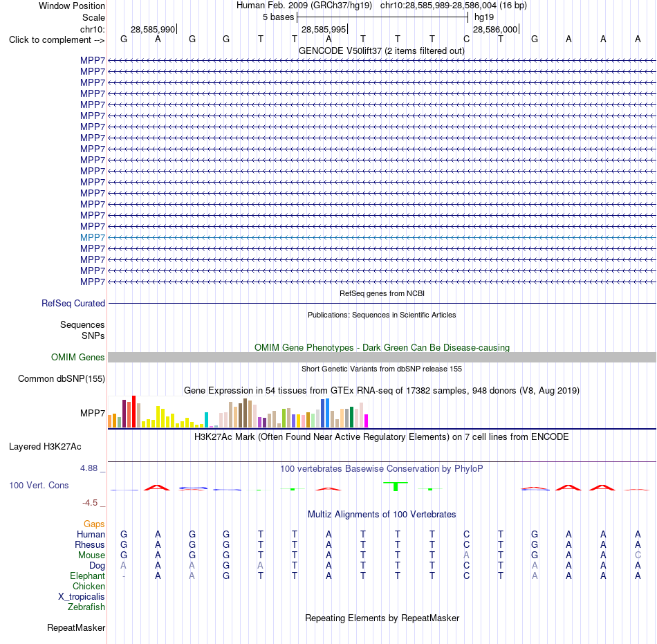Click the H3K27Ac Mark track title
Viewport: 657px width, 644px height.
pyautogui.click(x=382, y=437)
